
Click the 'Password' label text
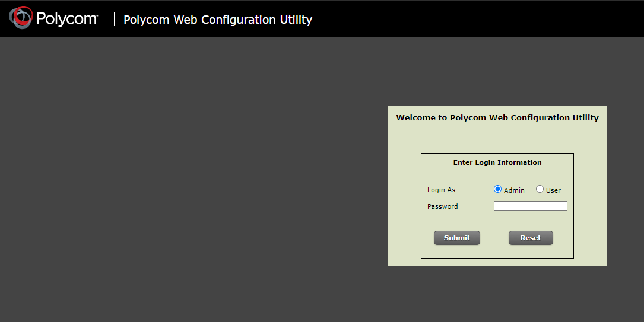coord(442,206)
